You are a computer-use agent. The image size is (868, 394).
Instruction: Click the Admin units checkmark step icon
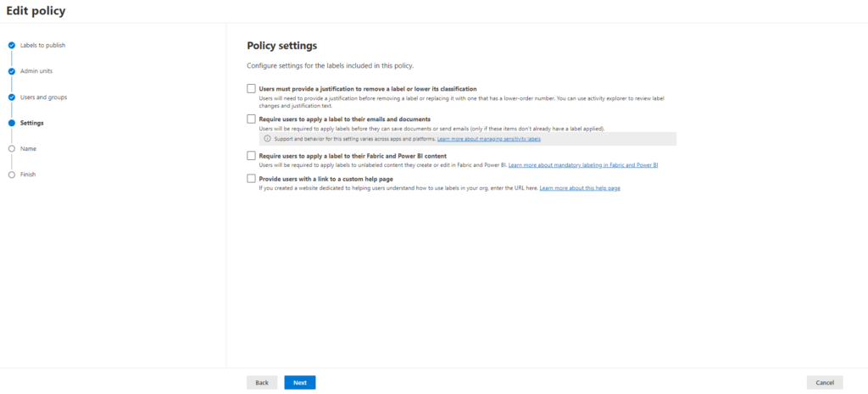click(x=12, y=71)
